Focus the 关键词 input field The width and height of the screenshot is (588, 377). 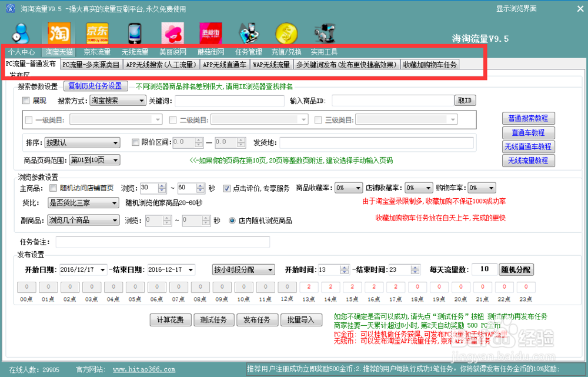(229, 101)
